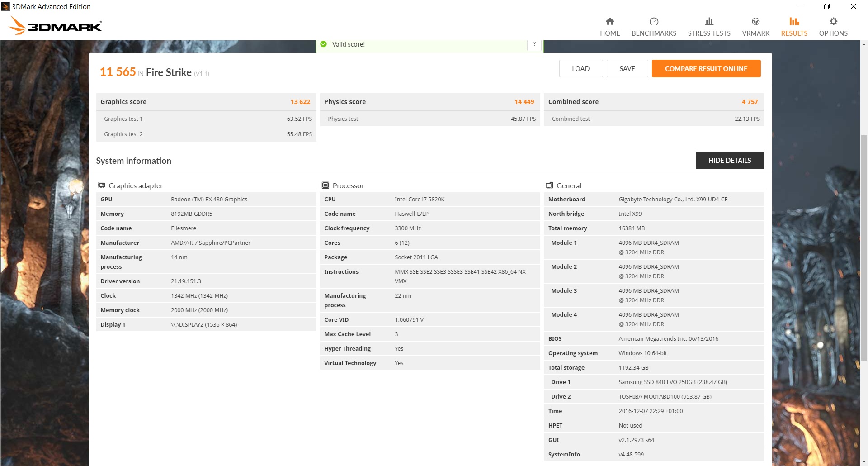The image size is (868, 466).
Task: Click Code name value Ellesmere
Action: 184,228
